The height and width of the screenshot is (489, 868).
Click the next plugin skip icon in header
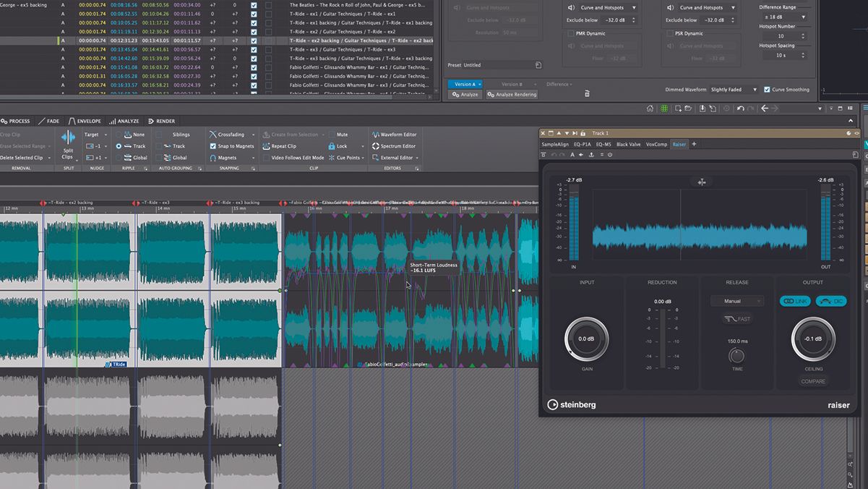576,133
